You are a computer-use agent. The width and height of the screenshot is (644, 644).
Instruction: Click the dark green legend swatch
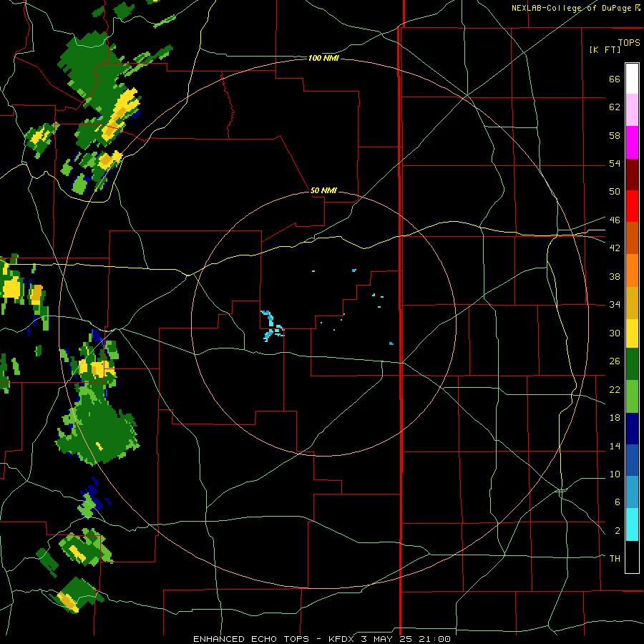(x=632, y=364)
